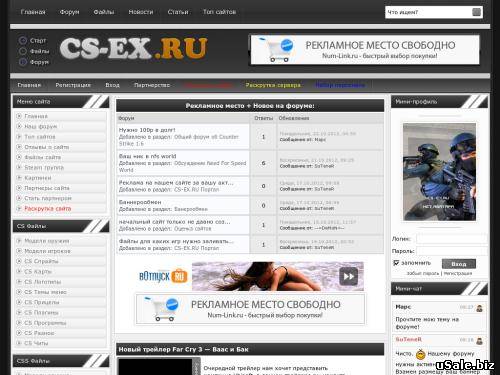Click the shopping cart icon in the lower banner
500x375 pixels.
162,309
